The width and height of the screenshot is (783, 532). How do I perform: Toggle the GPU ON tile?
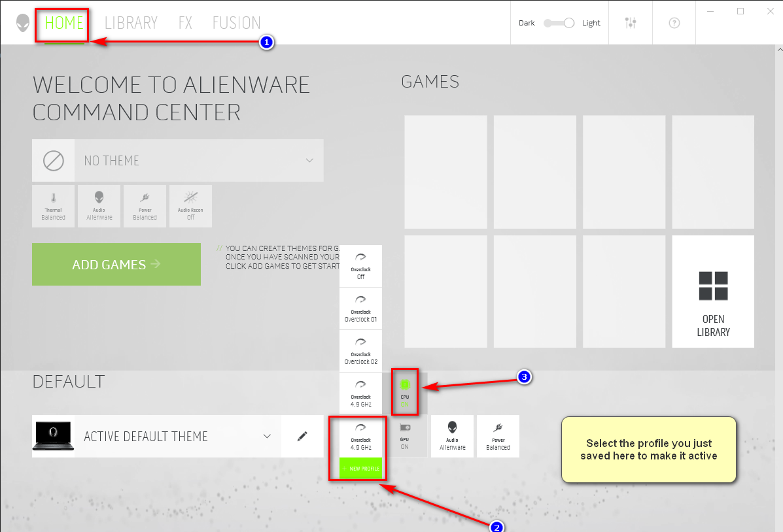tap(404, 436)
